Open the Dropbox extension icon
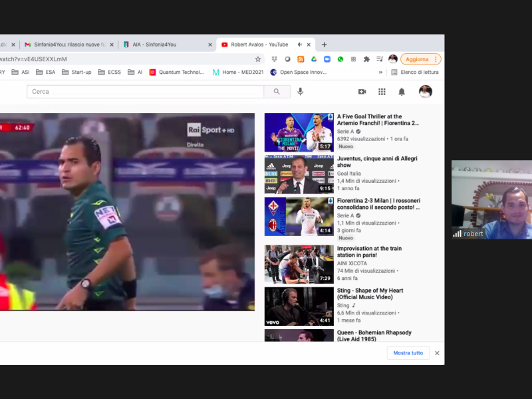The width and height of the screenshot is (532, 399). [275, 59]
